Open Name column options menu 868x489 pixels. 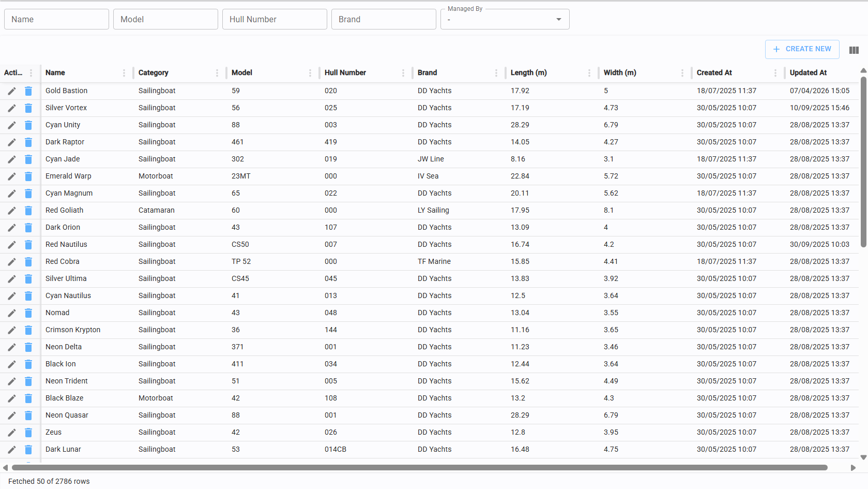click(124, 73)
